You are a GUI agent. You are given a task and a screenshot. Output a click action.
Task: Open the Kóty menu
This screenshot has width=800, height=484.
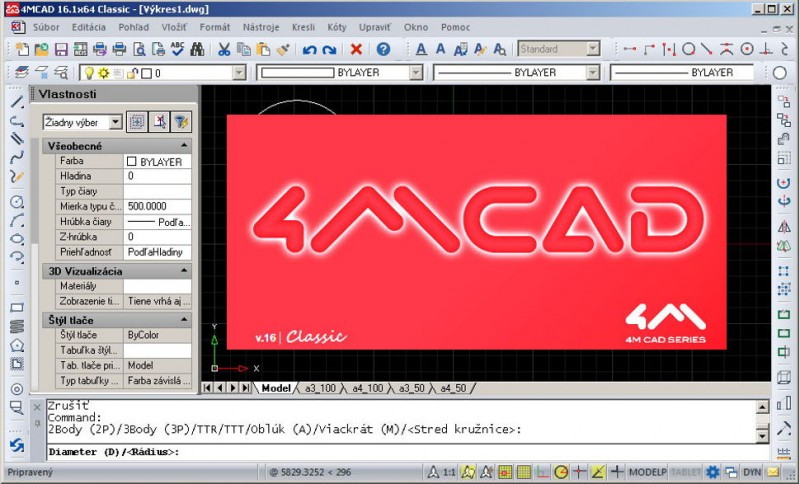(337, 27)
